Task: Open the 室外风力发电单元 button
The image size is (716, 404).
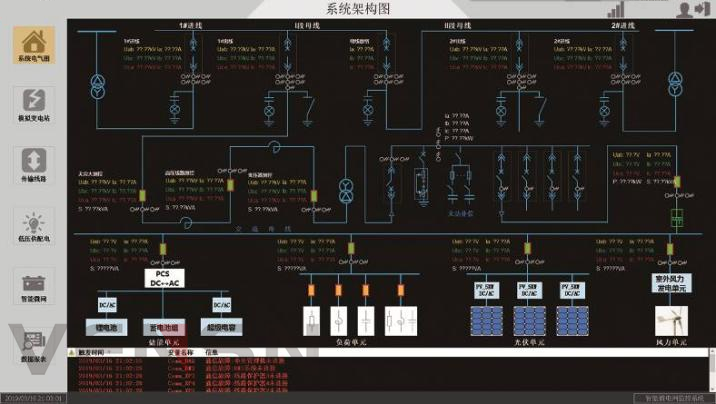Action: point(671,283)
